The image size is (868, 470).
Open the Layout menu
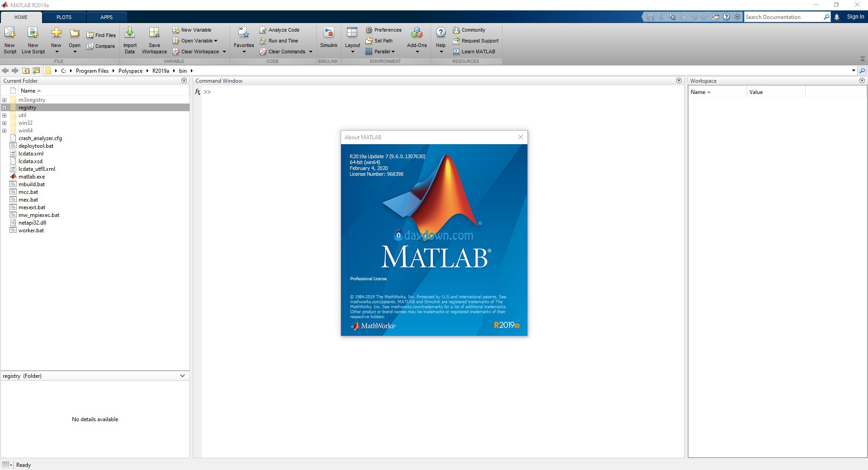tap(352, 40)
